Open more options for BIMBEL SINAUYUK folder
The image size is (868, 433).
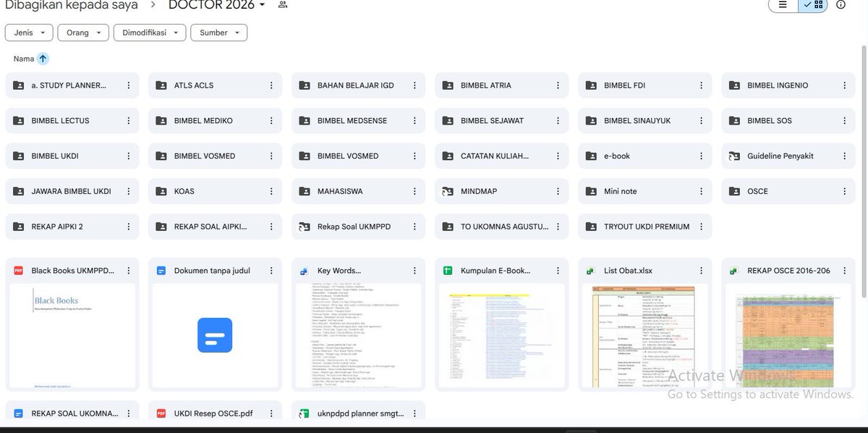click(701, 121)
